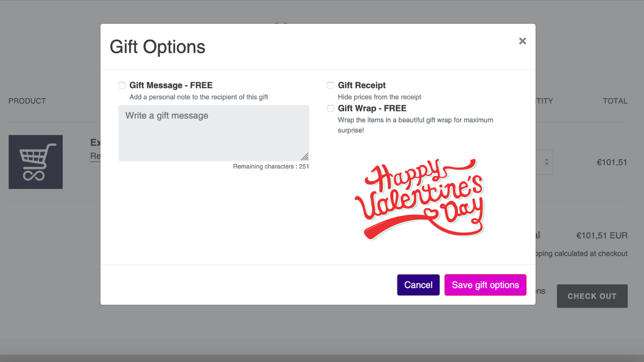This screenshot has height=362, width=644.
Task: Toggle the Gift Wrap option on
Action: point(330,108)
